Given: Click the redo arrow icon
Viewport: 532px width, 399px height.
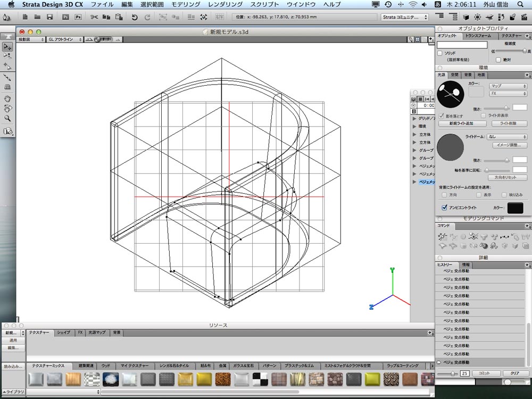Looking at the screenshot, I should pos(147,17).
